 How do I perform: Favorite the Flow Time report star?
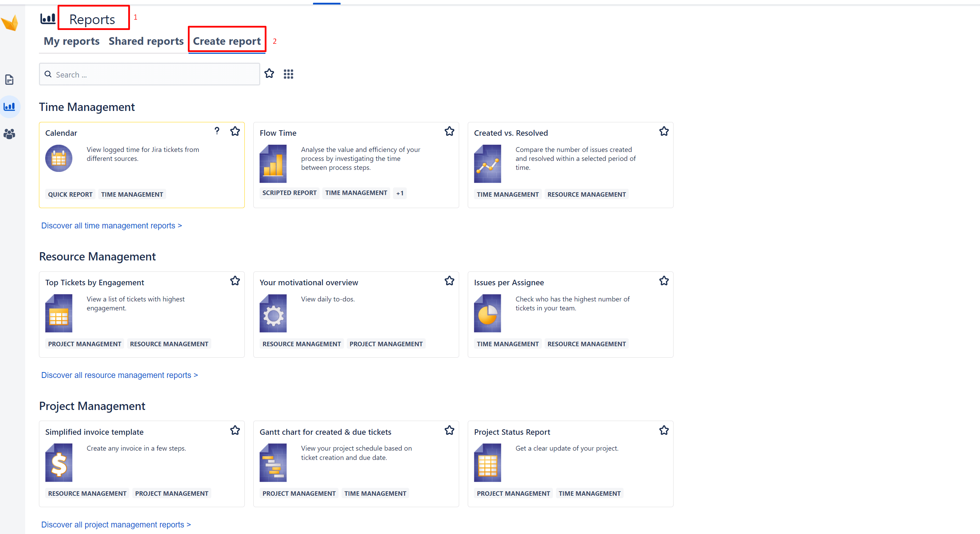[449, 131]
